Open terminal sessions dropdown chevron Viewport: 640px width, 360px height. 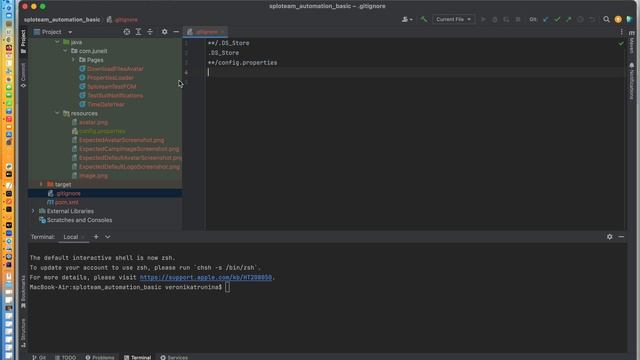(x=107, y=237)
